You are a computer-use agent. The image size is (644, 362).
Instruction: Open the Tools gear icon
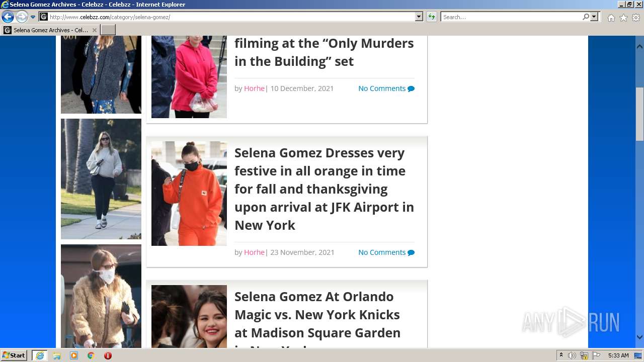636,18
